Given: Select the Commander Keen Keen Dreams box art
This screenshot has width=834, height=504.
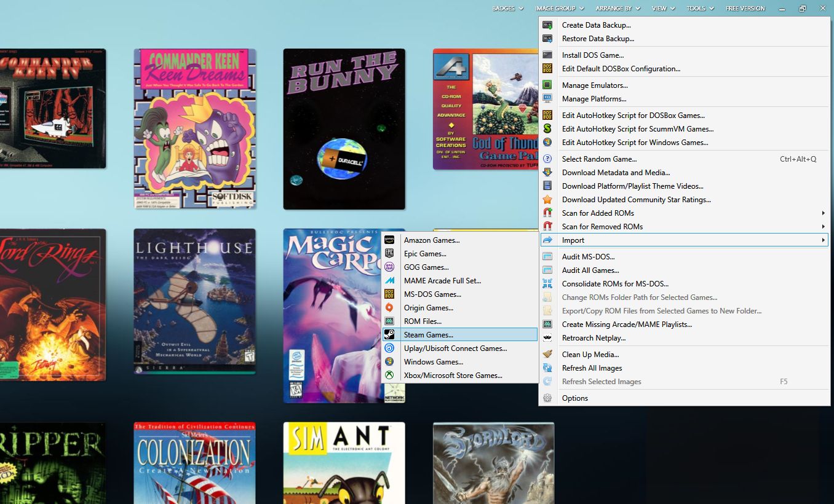Looking at the screenshot, I should [195, 128].
